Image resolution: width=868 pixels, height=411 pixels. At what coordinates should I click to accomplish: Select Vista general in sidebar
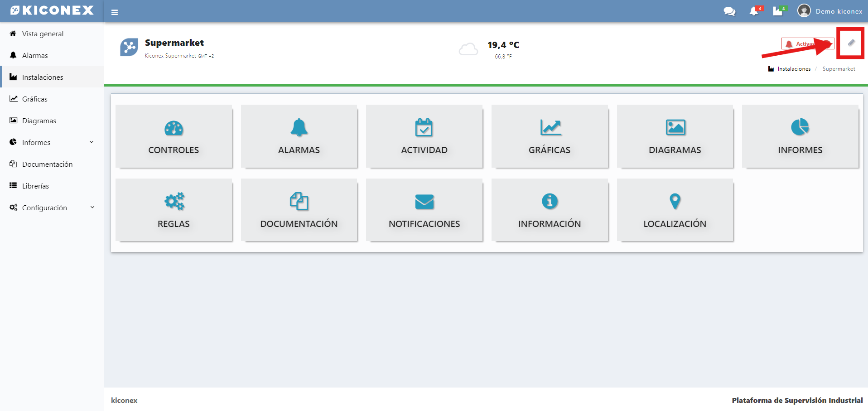pyautogui.click(x=43, y=34)
